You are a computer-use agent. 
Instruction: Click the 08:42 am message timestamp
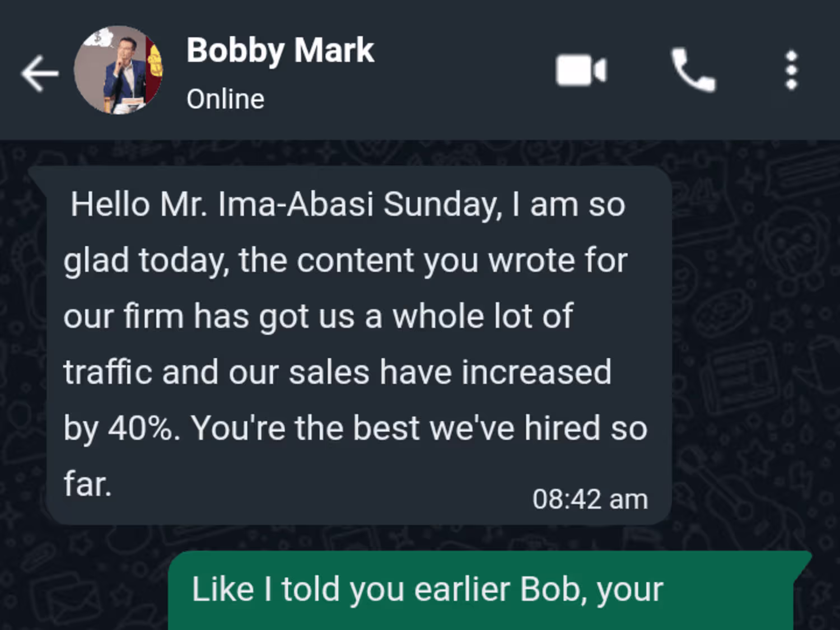(x=590, y=499)
